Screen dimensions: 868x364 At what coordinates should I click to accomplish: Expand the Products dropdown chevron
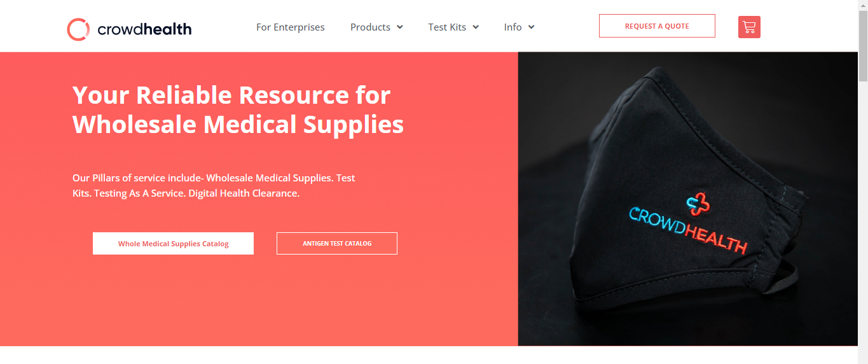pos(400,27)
